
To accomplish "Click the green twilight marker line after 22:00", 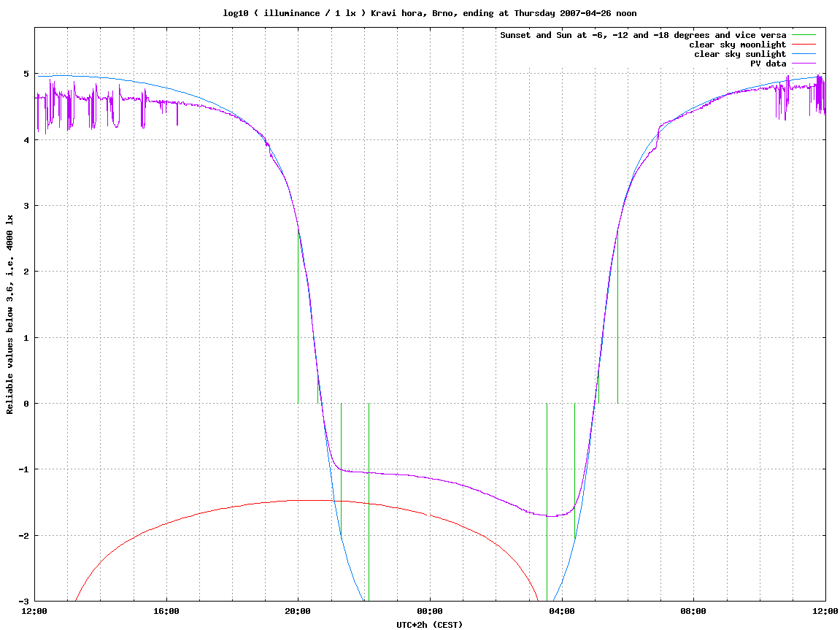I will [x=369, y=502].
